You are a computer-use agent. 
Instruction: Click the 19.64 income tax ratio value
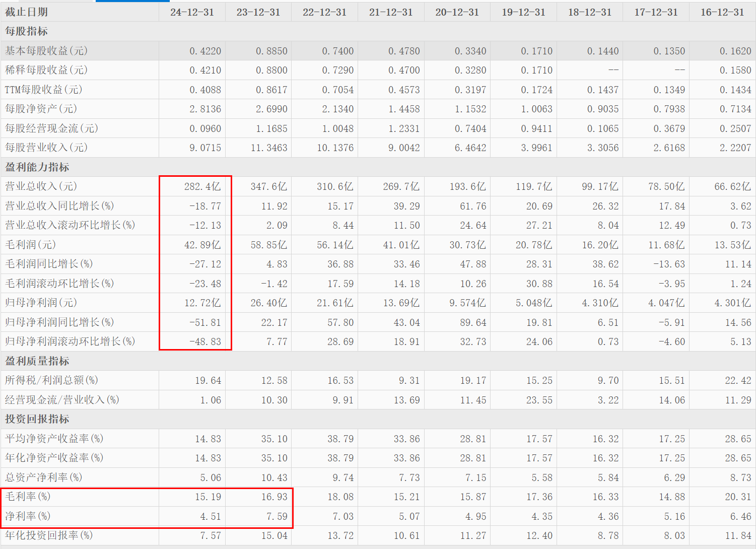[208, 381]
